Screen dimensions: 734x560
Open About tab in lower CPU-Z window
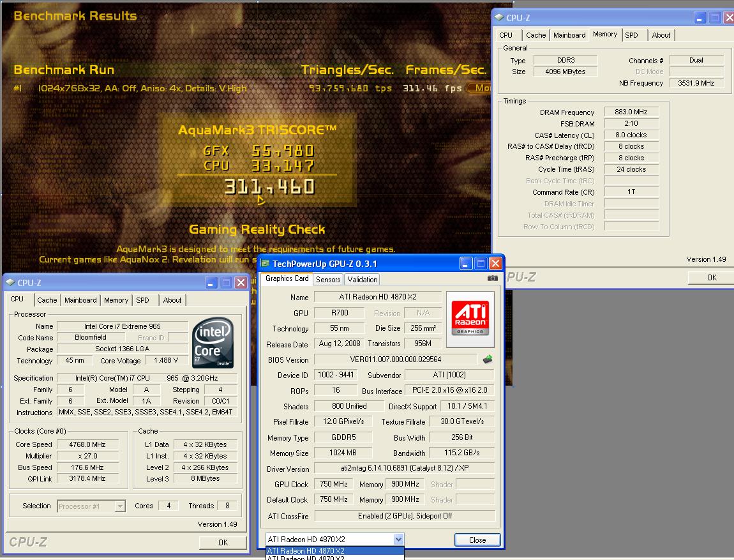(172, 300)
